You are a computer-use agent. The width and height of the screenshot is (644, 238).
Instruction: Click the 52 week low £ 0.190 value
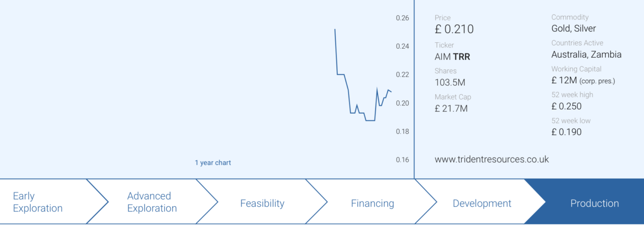pos(566,132)
